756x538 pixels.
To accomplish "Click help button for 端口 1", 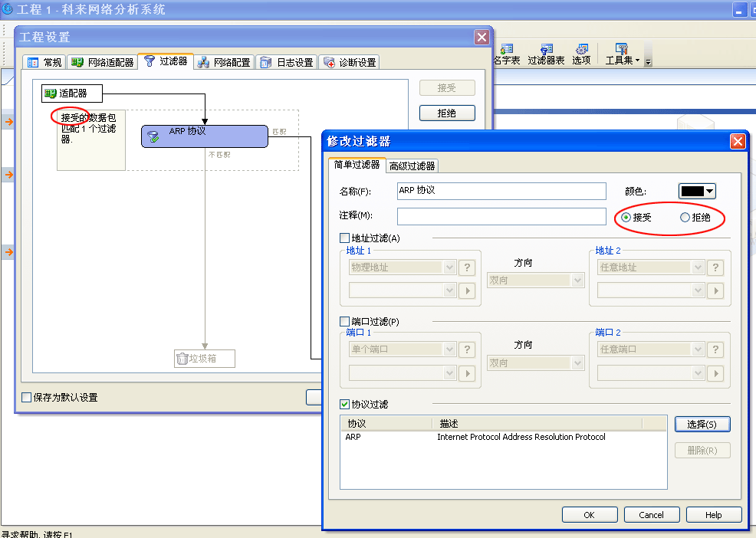I will pos(467,349).
